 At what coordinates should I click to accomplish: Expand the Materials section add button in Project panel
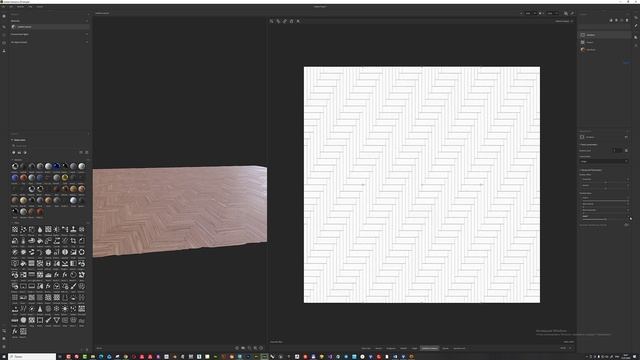87,21
